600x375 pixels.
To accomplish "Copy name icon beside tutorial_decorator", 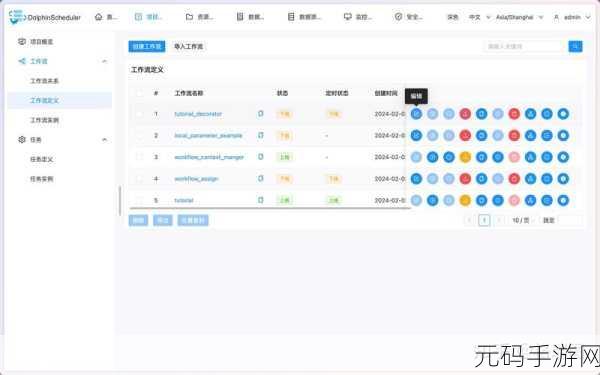I will click(261, 114).
